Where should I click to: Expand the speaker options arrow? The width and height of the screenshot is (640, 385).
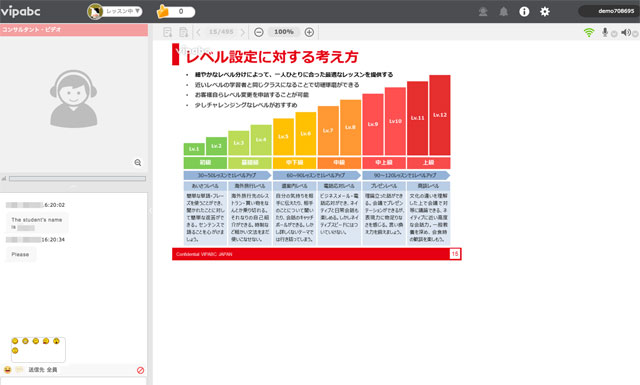coord(636,34)
